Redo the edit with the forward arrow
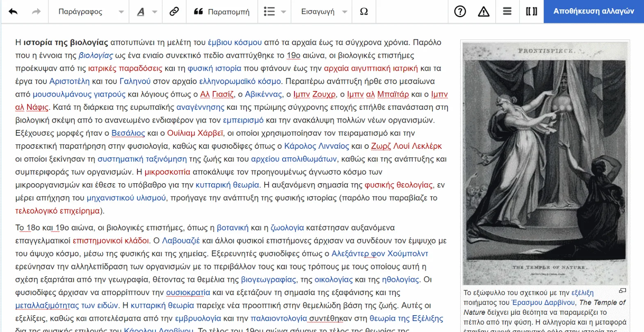The height and width of the screenshot is (332, 644). (37, 11)
